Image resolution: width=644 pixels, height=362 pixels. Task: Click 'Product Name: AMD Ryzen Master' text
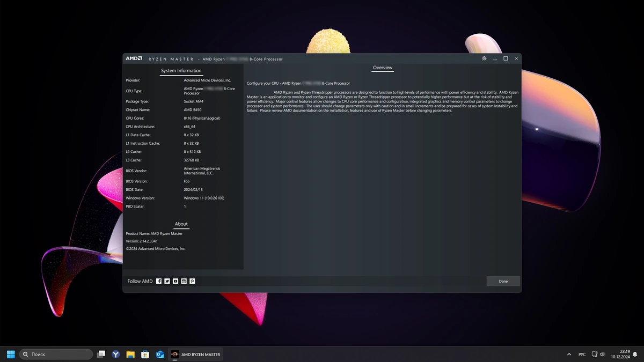154,234
